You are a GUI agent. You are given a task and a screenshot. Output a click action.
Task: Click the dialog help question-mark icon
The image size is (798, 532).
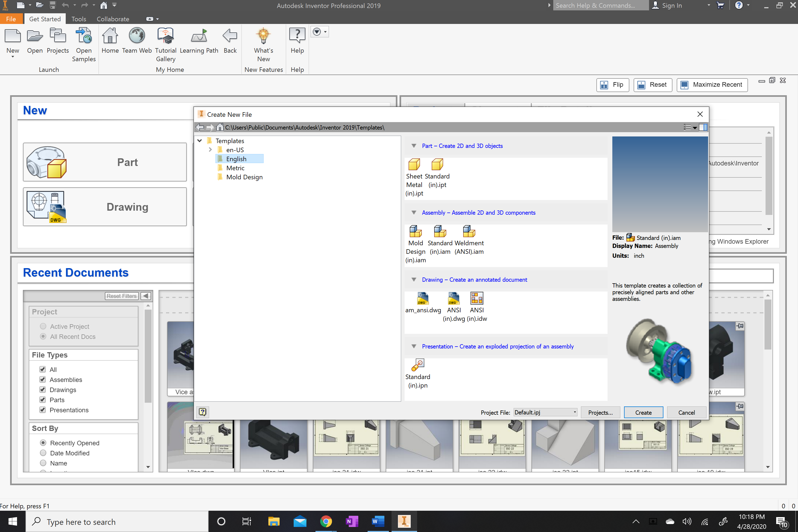(x=202, y=412)
